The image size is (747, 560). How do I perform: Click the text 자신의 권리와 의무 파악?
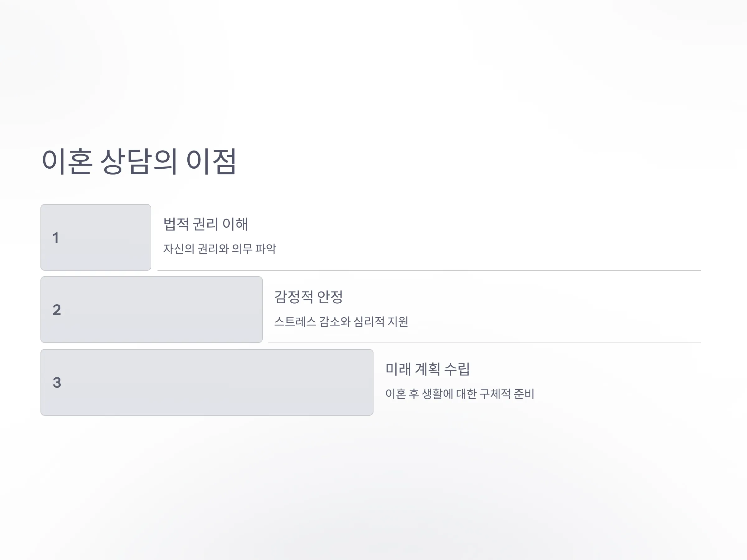(x=219, y=249)
